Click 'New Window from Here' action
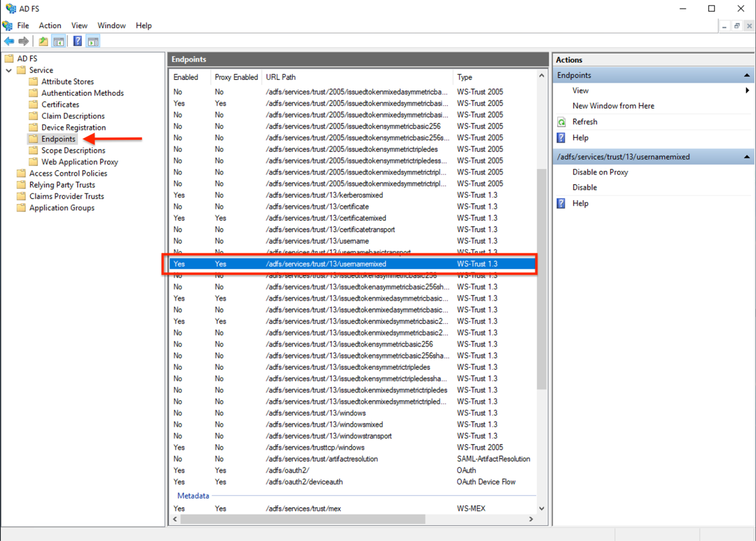The height and width of the screenshot is (541, 756). (x=613, y=105)
